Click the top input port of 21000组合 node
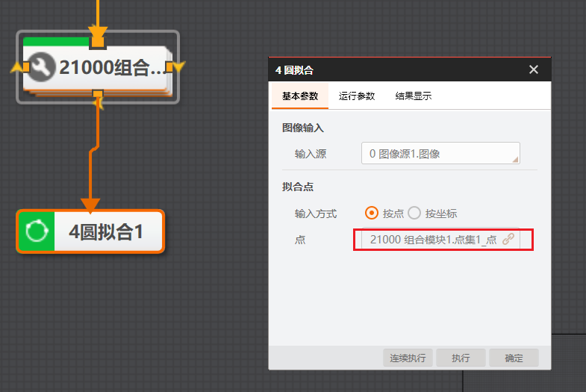This screenshot has height=392, width=586. 97,41
